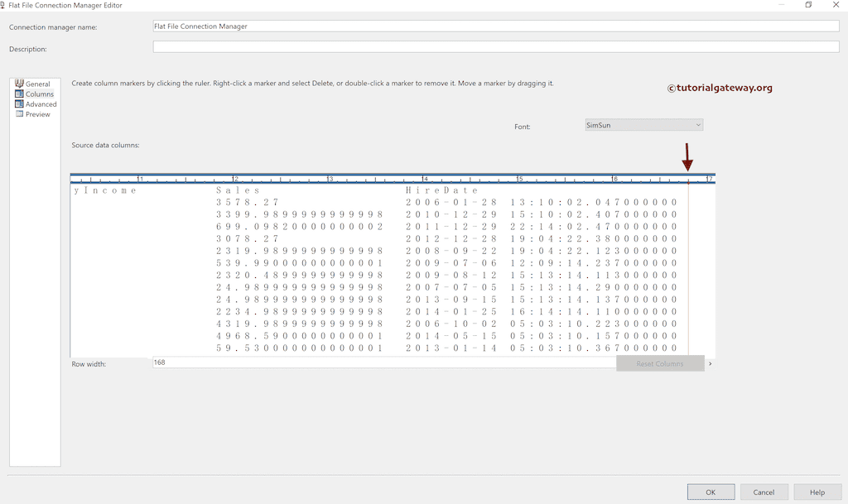Click the Source data columns label

pos(105,145)
